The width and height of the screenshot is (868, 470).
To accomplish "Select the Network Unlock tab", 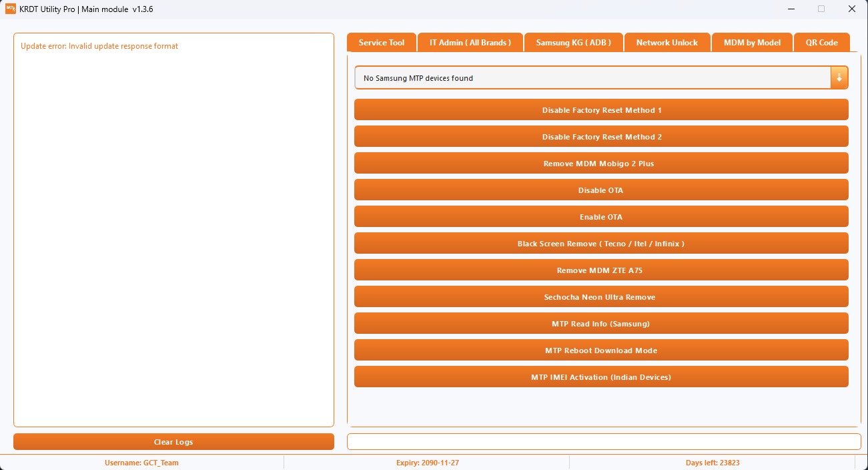I will pos(667,42).
